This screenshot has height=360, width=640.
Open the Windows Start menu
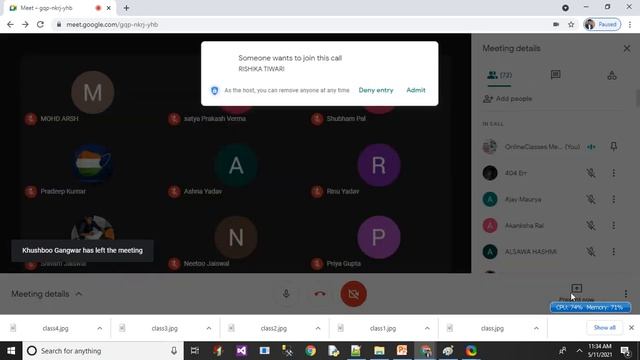tap(11, 351)
